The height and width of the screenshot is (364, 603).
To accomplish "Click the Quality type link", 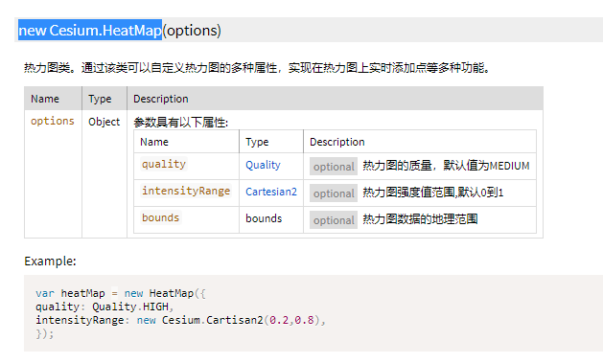I will pos(263,166).
